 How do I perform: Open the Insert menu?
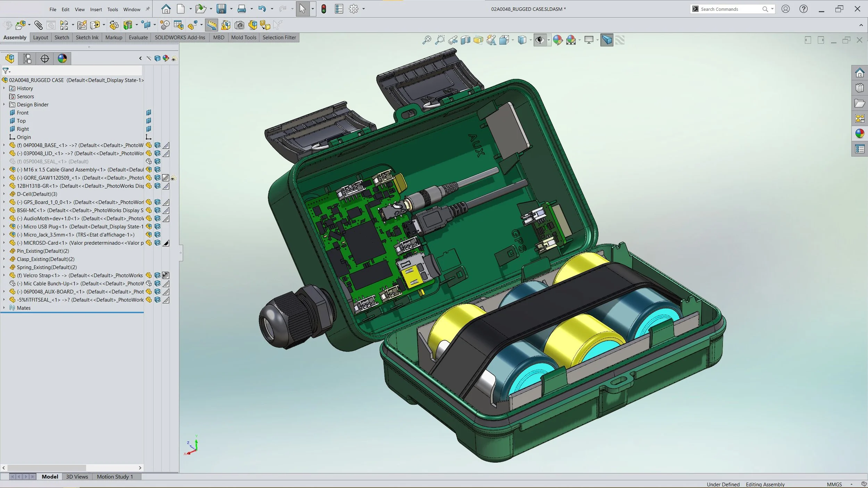pos(96,9)
